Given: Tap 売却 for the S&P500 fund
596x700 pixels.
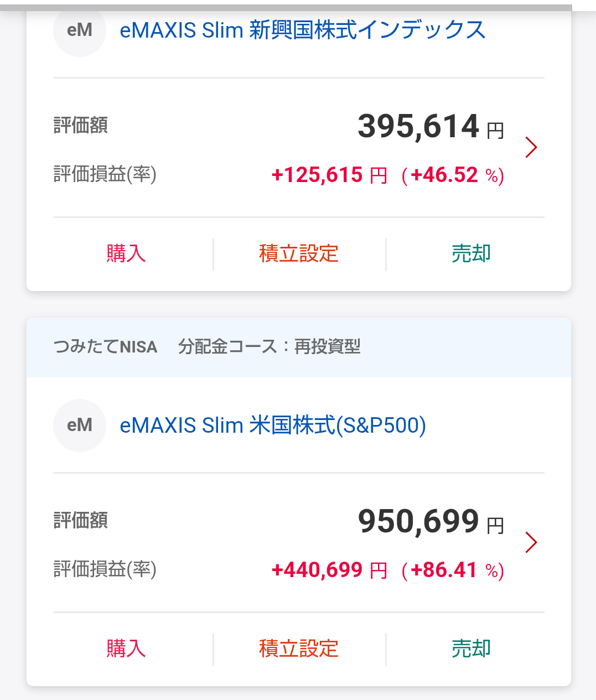Looking at the screenshot, I should 471,649.
